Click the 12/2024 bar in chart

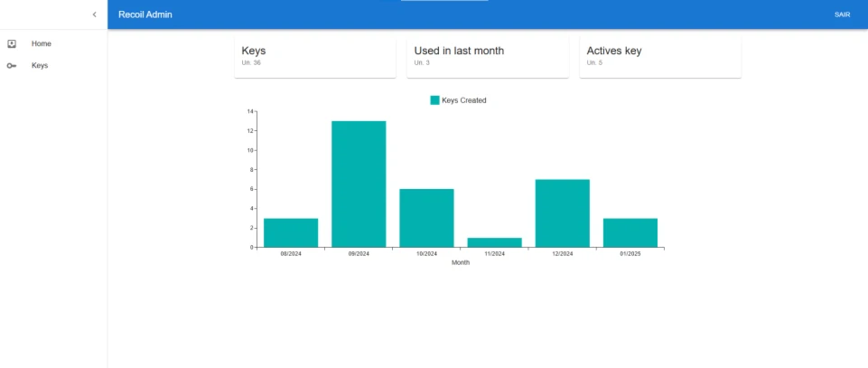(x=562, y=213)
